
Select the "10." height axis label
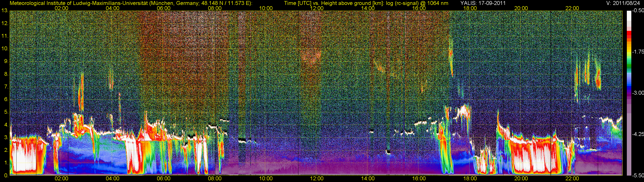(x=5, y=49)
